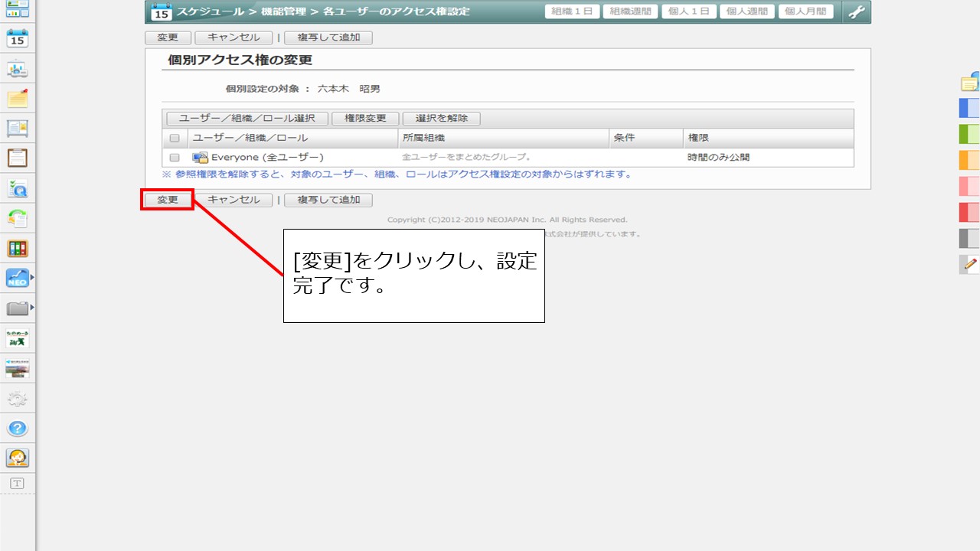Select the green sticky note color
Screen dimensions: 980x551
click(969, 135)
